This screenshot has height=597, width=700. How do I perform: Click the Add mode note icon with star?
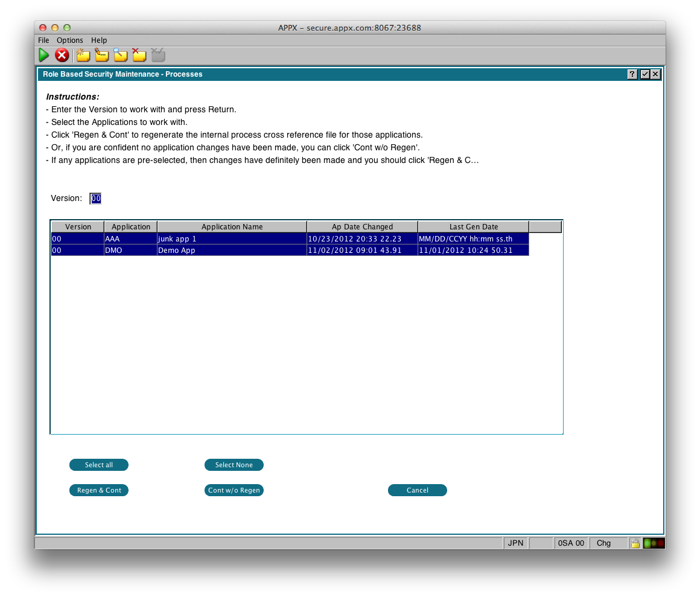(83, 56)
